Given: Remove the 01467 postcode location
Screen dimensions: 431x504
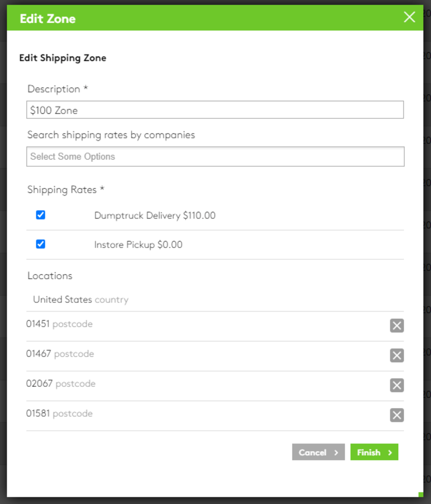Looking at the screenshot, I should [397, 356].
